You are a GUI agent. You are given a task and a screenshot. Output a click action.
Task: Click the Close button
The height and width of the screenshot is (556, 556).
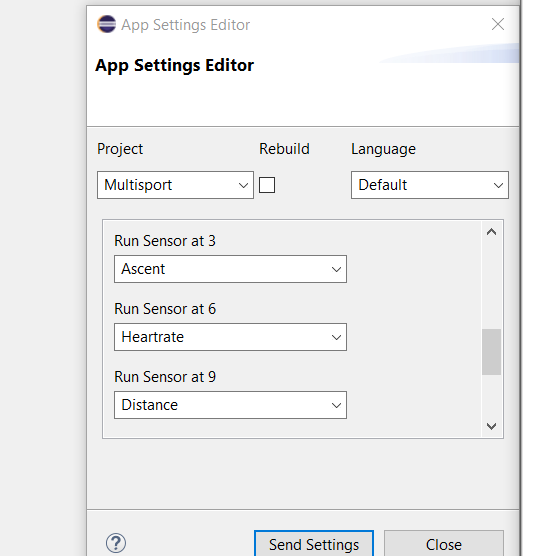point(444,544)
